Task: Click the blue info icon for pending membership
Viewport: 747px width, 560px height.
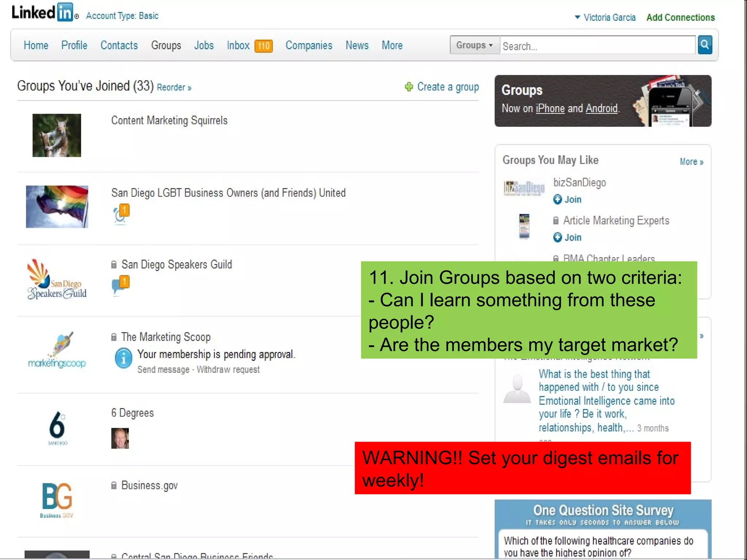Action: 124,358
